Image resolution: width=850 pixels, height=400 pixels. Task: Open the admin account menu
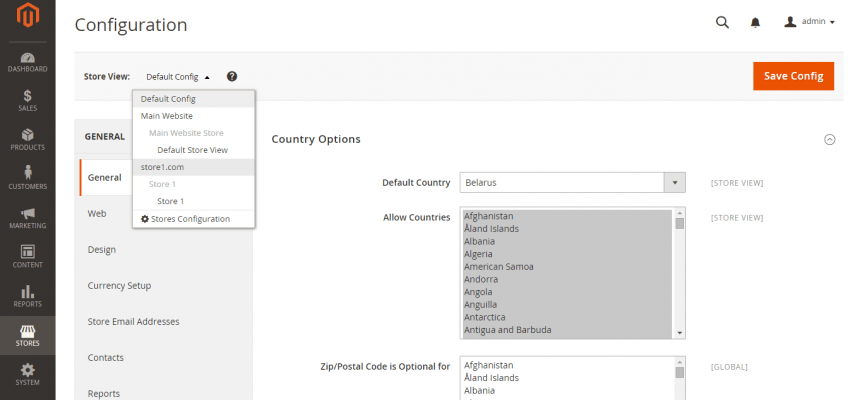pyautogui.click(x=809, y=22)
